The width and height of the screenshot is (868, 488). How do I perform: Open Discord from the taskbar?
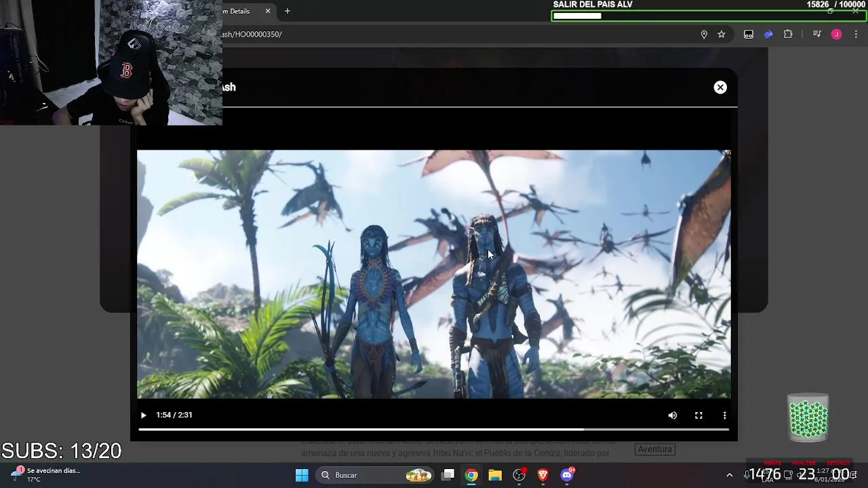(568, 475)
